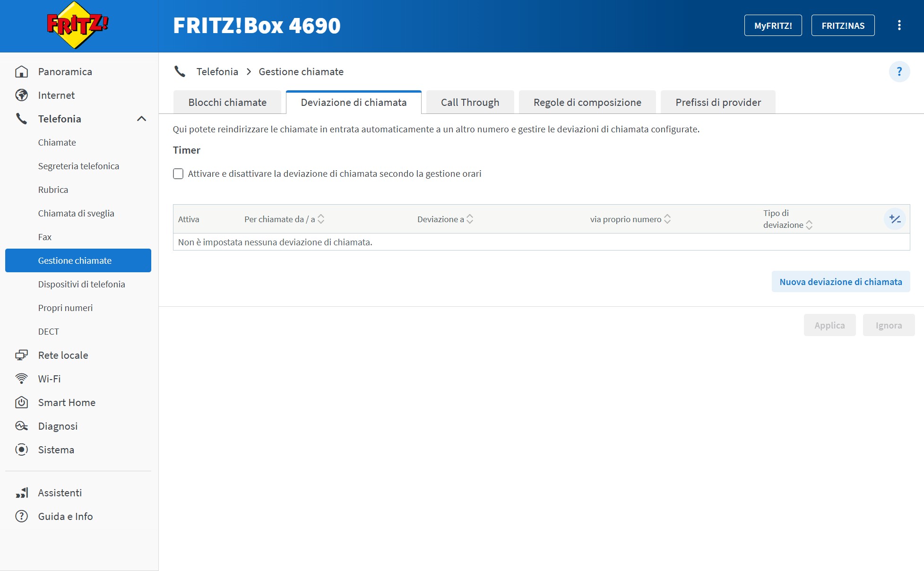Switch to Regole di composizione tab
924x571 pixels.
tap(587, 103)
